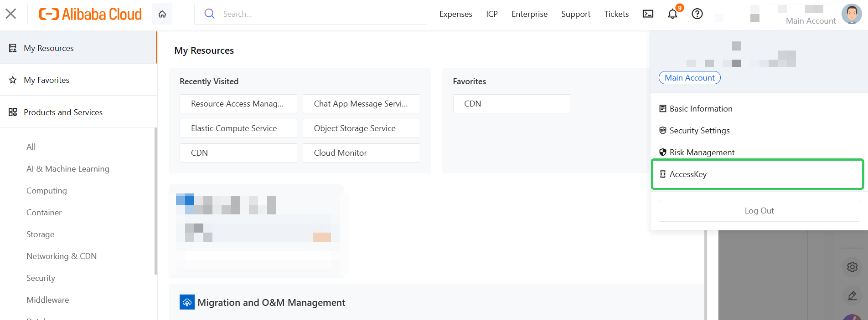Click the Security Settings shield icon
This screenshot has width=868, height=320.
click(x=663, y=130)
